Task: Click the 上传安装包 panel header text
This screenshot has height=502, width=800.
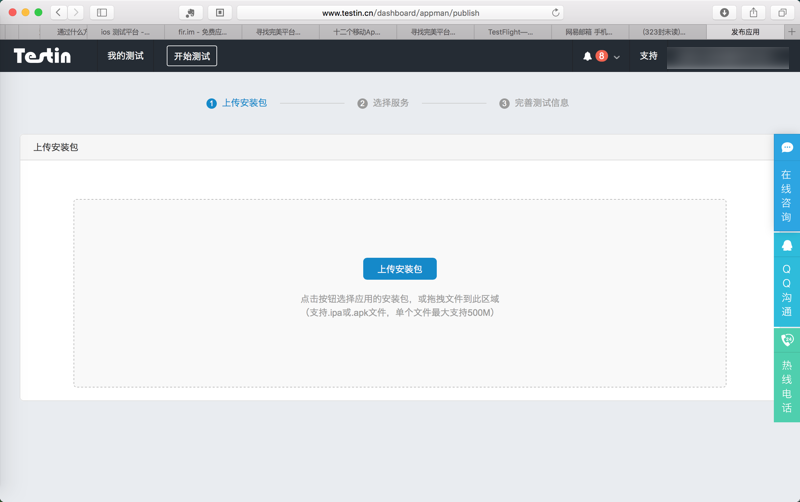Action: (56, 147)
